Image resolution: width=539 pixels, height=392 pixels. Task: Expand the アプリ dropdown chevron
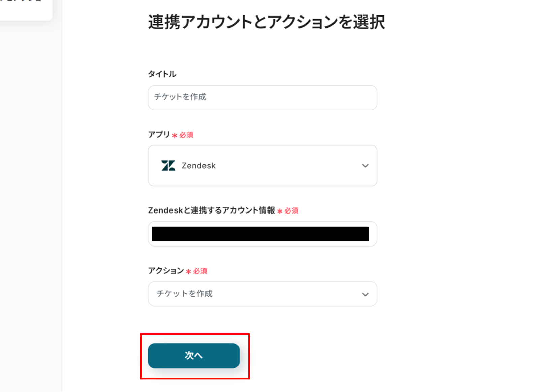click(365, 166)
